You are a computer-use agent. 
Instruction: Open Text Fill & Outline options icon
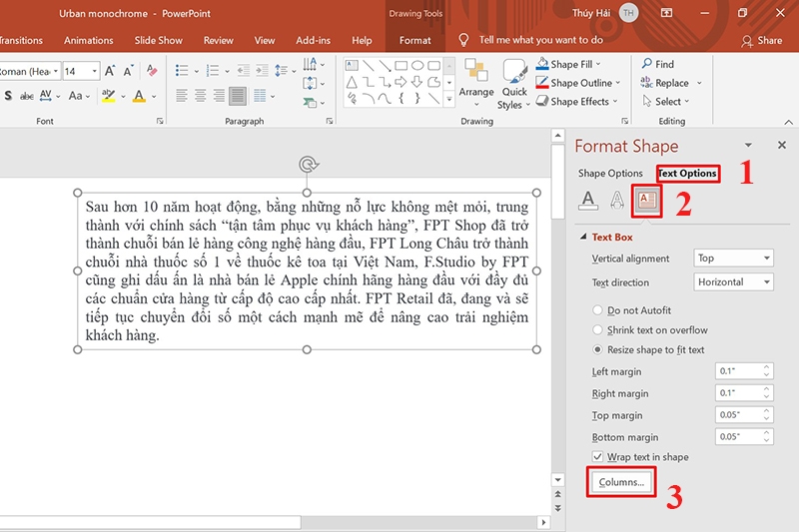click(588, 200)
